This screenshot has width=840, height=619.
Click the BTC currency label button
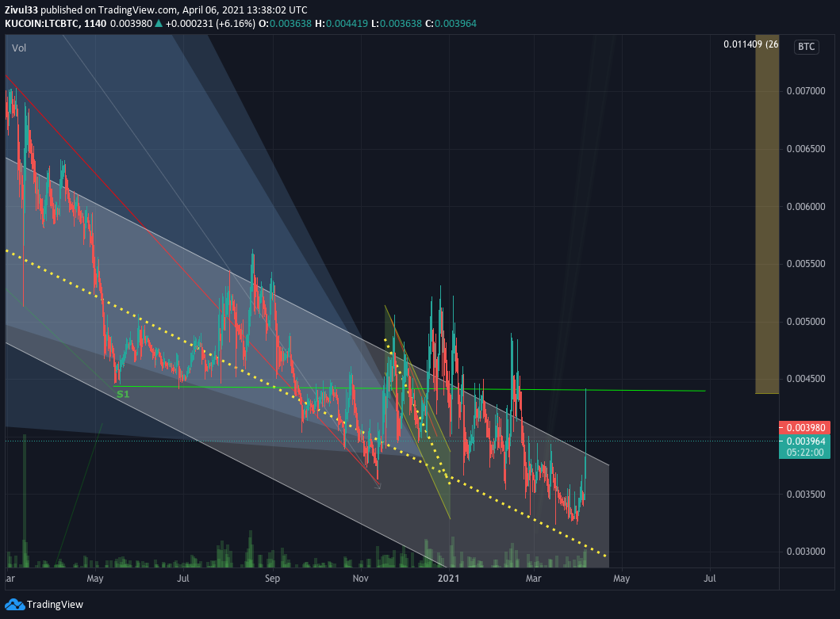(806, 47)
